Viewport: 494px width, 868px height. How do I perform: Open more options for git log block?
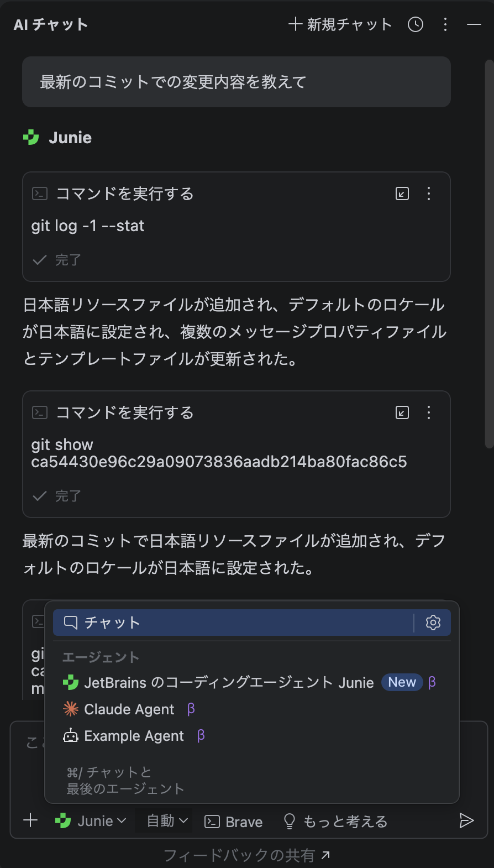(429, 194)
